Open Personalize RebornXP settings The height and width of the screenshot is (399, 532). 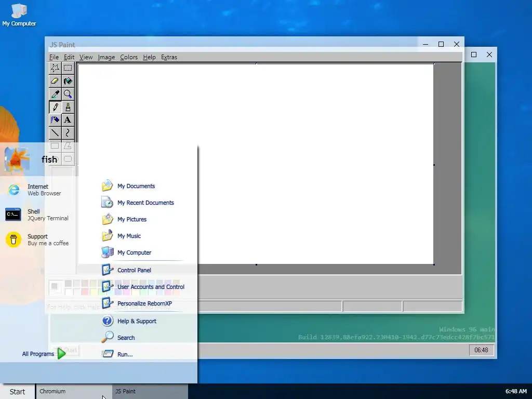137,303
